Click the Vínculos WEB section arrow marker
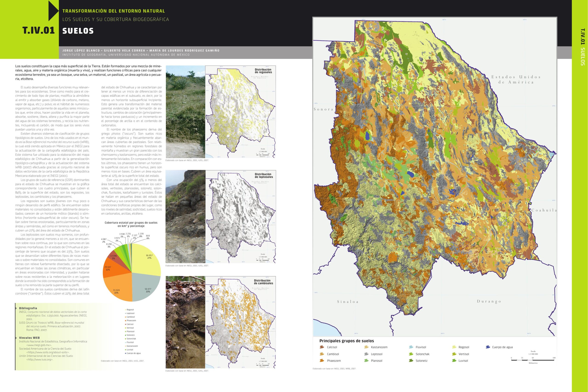The width and height of the screenshot is (588, 392). tap(17, 338)
